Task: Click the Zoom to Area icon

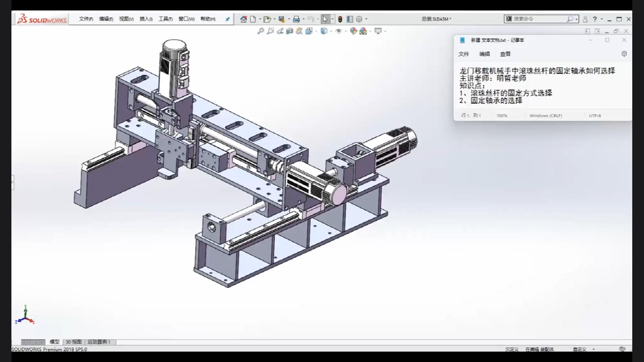Action: tap(270, 31)
